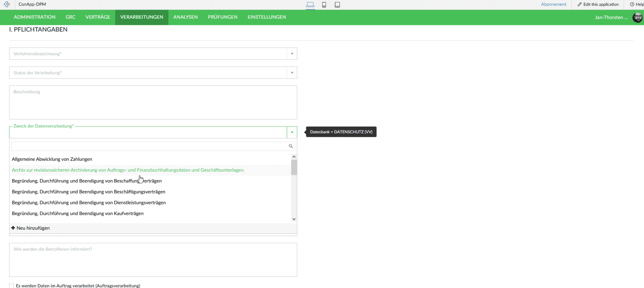Viewport: 644px width, 288px height.
Task: Expand the Verfahrensbezeichnung dropdown
Action: (292, 54)
